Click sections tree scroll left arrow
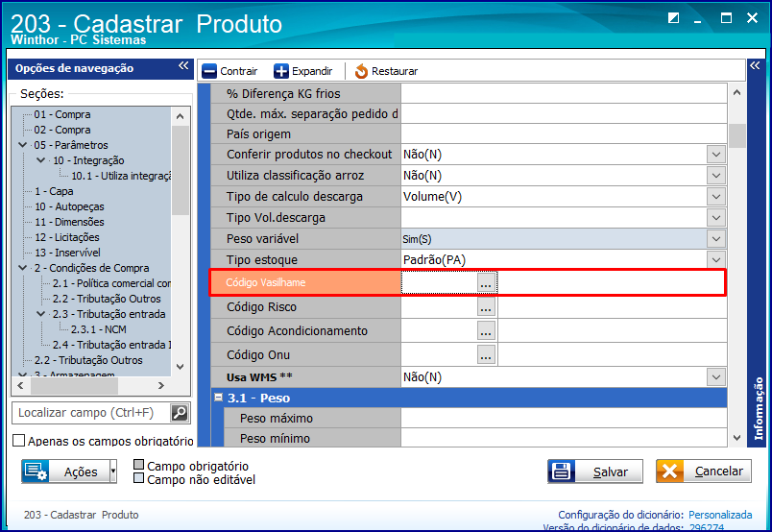 [20, 386]
